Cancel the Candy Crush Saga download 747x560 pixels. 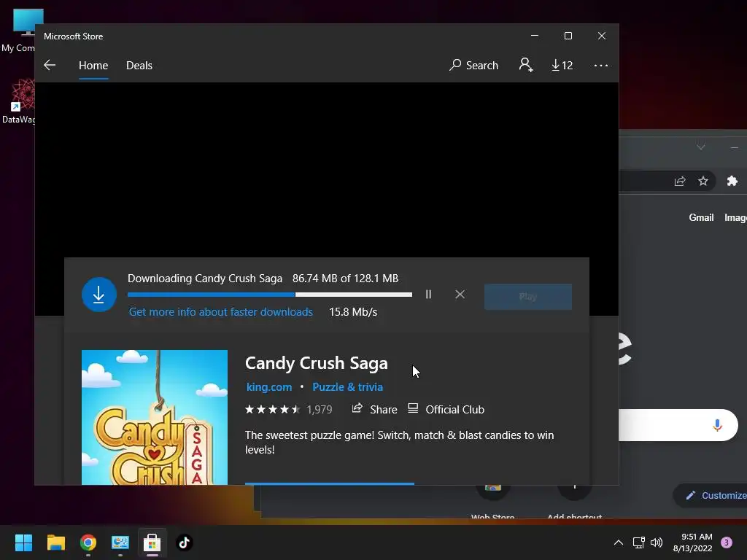pyautogui.click(x=460, y=295)
